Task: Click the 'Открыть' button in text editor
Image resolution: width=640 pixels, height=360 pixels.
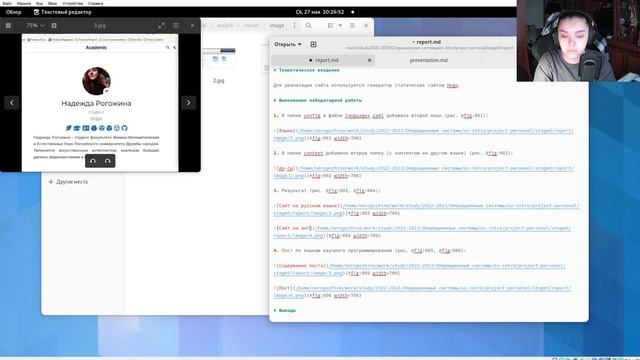Action: 284,44
